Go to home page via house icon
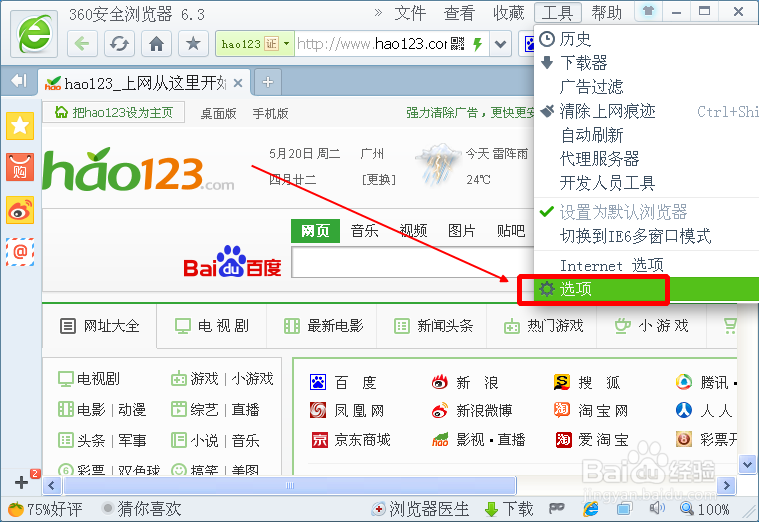759x522 pixels. (x=156, y=44)
